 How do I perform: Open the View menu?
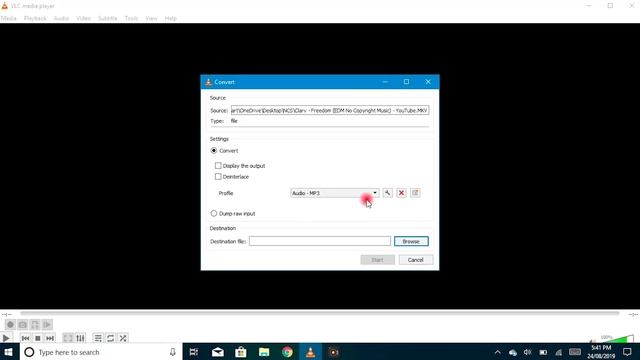(x=151, y=18)
